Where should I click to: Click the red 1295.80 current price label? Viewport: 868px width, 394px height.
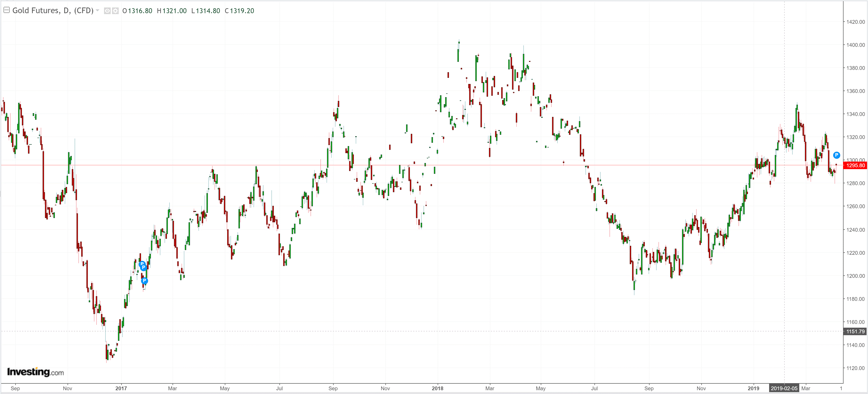click(x=855, y=165)
